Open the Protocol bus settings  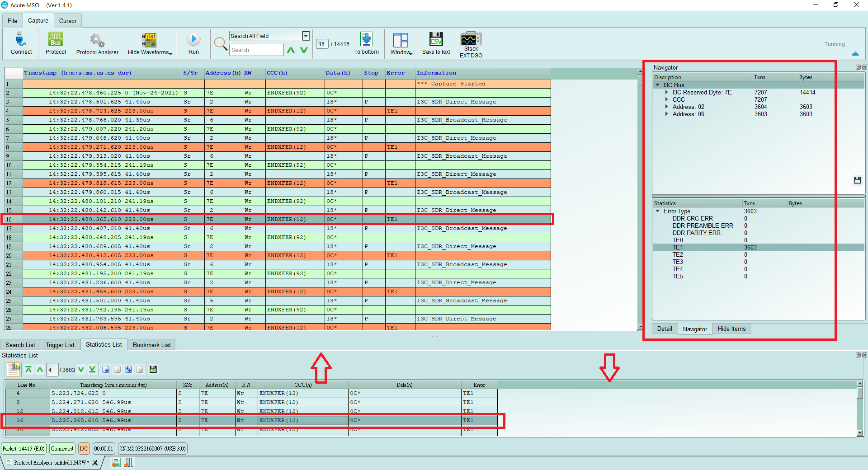point(56,43)
